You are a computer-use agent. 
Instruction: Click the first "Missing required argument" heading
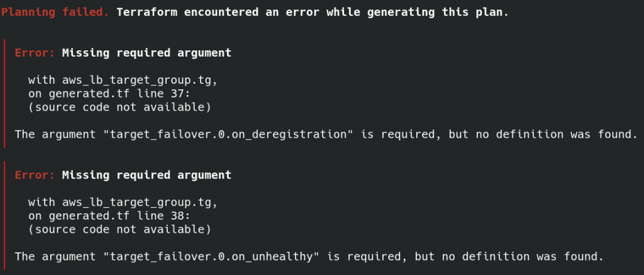147,53
